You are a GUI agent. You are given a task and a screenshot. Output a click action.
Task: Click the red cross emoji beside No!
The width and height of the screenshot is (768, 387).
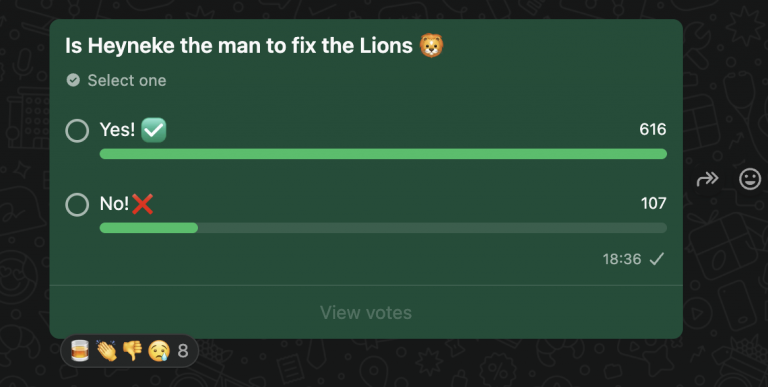point(143,204)
